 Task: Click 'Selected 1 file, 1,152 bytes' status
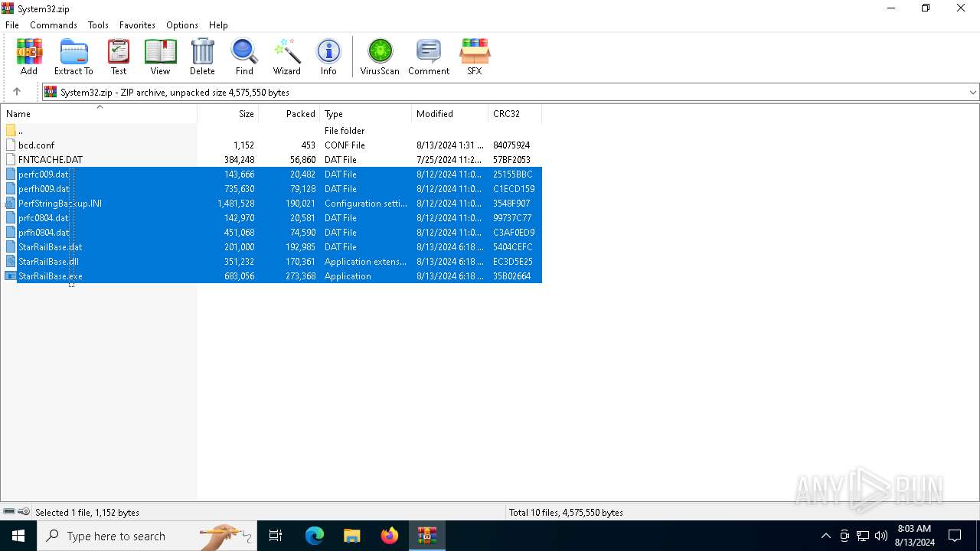tap(87, 513)
